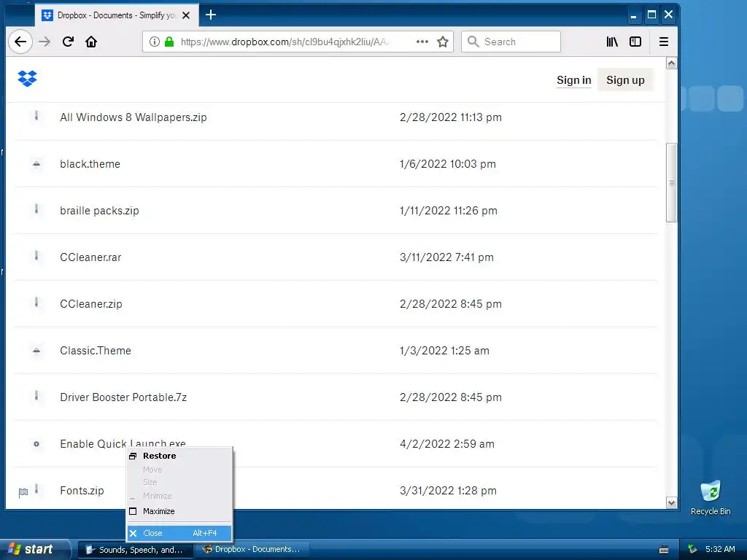The width and height of the screenshot is (747, 560).
Task: Choose Restore in the window context menu
Action: (x=179, y=456)
